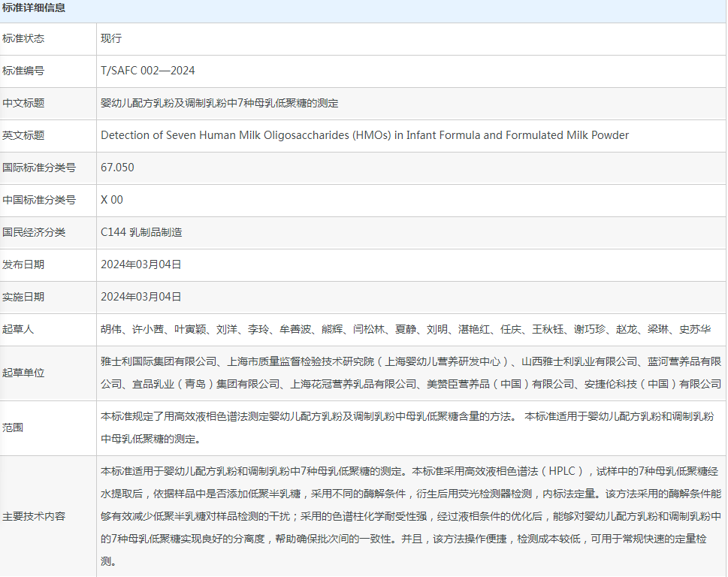This screenshot has width=728, height=577.
Task: Click the English title starting with Detection
Action: [x=364, y=135]
